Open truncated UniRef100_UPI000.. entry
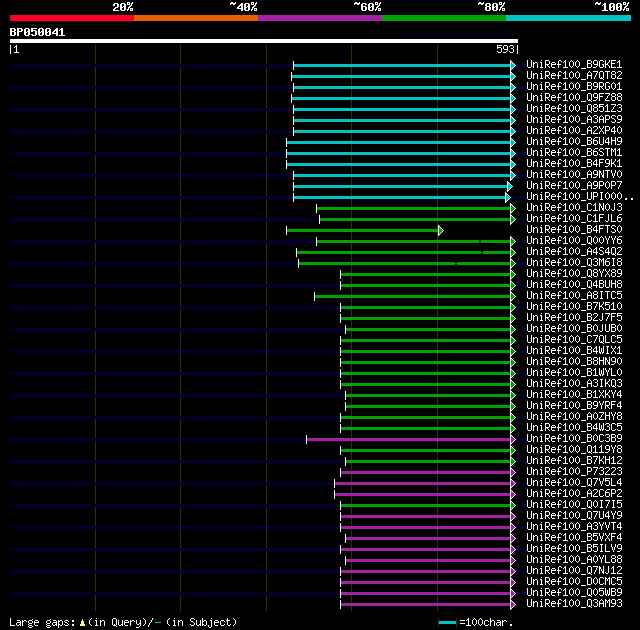This screenshot has height=630, width=640. 580,197
